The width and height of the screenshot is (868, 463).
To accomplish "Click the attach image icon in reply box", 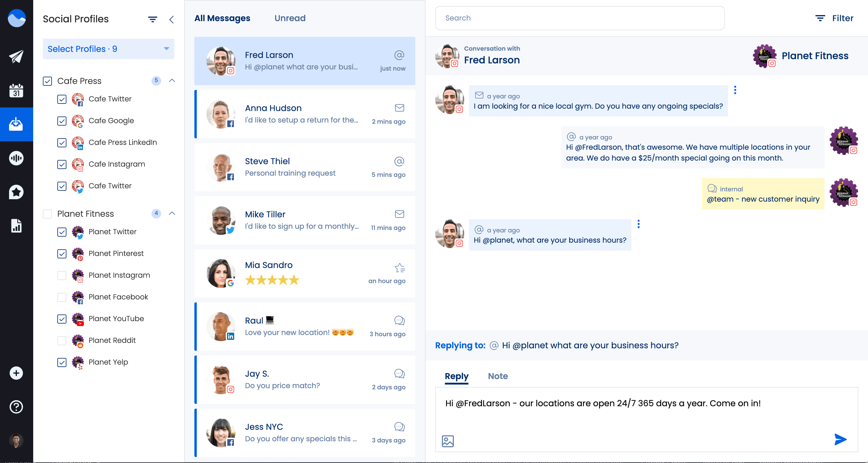I will tap(448, 441).
